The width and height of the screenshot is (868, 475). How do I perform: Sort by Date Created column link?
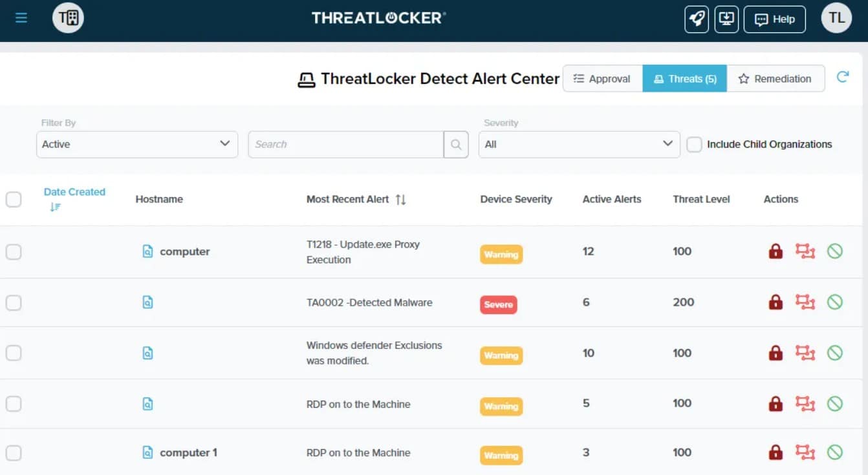(x=74, y=191)
